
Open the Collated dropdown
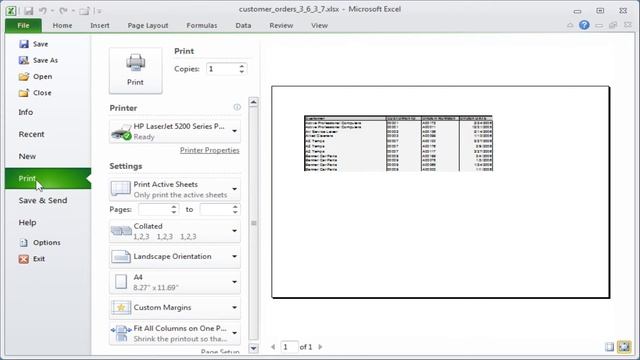coord(175,231)
